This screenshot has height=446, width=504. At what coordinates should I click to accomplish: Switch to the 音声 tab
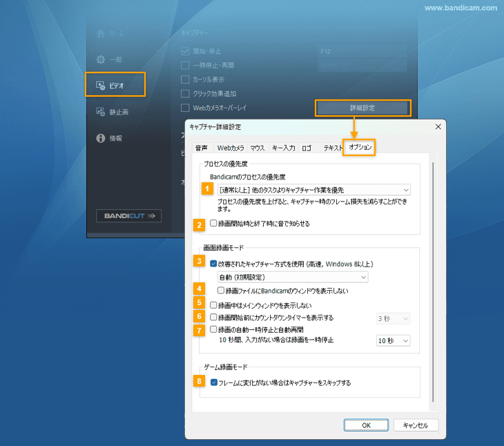click(x=202, y=148)
